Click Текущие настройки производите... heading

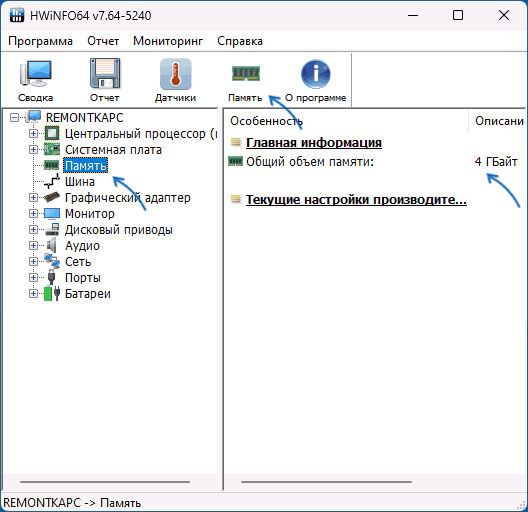click(356, 199)
